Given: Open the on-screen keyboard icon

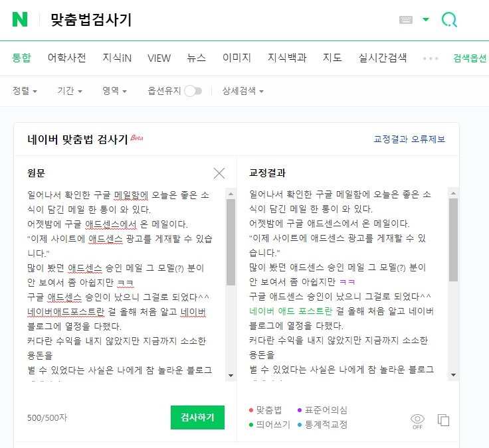Looking at the screenshot, I should pyautogui.click(x=406, y=20).
